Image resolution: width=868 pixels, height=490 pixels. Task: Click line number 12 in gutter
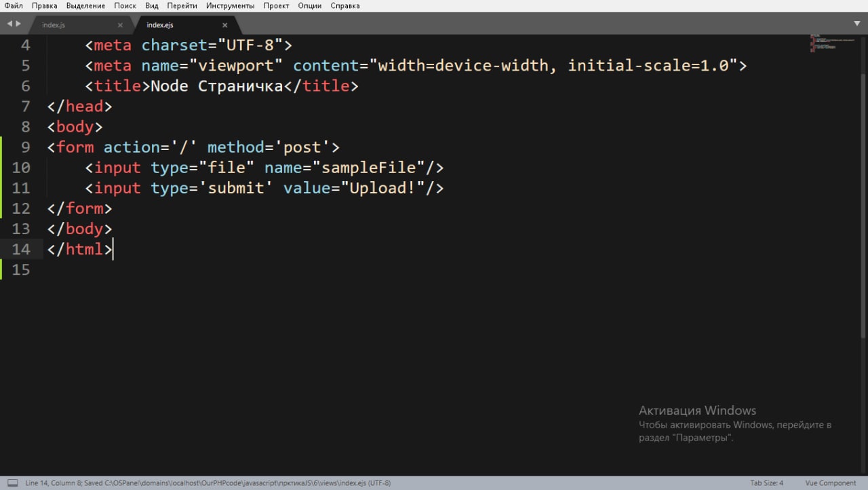coord(21,208)
